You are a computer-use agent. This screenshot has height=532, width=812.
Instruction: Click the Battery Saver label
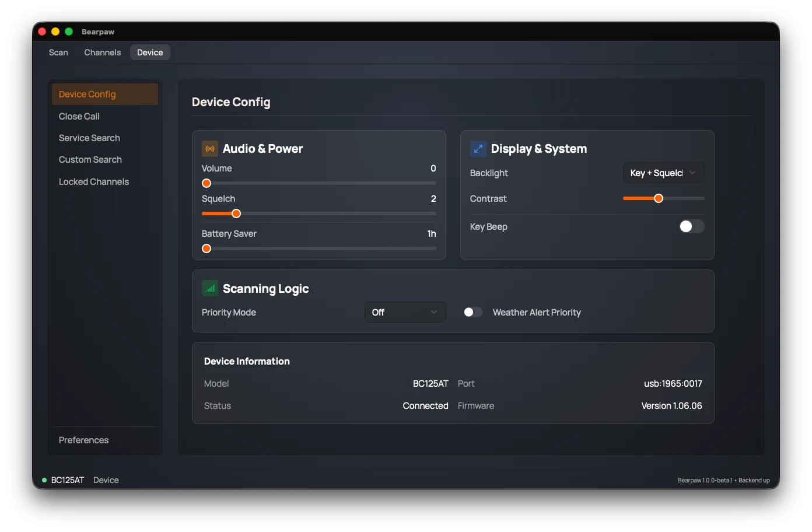coord(229,233)
